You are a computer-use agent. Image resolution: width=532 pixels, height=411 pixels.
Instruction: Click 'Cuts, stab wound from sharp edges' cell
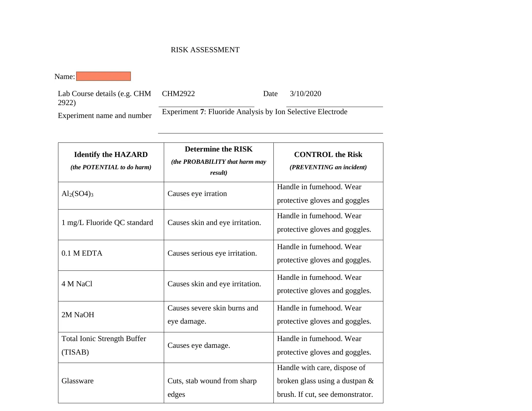click(x=219, y=383)
